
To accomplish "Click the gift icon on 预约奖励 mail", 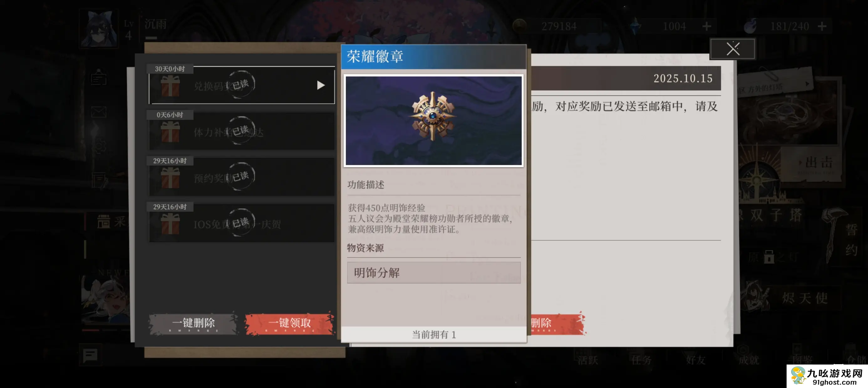I will click(170, 177).
